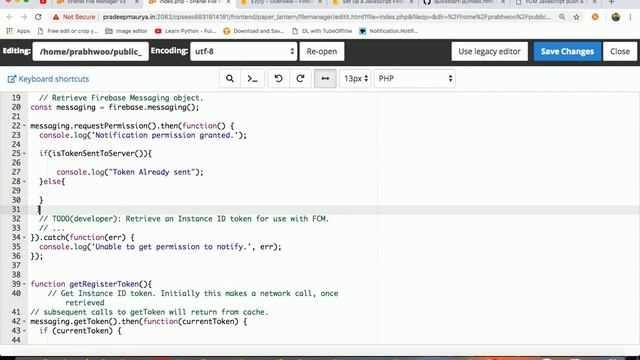Click 'Notification permission granted.' string
Screen dimensions: 640x360
tap(164, 135)
